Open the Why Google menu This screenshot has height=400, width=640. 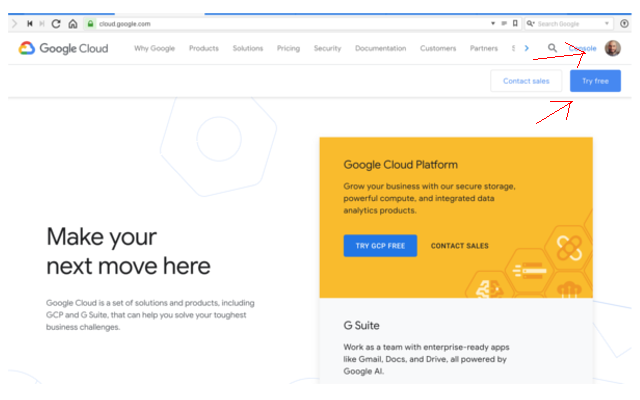click(154, 48)
